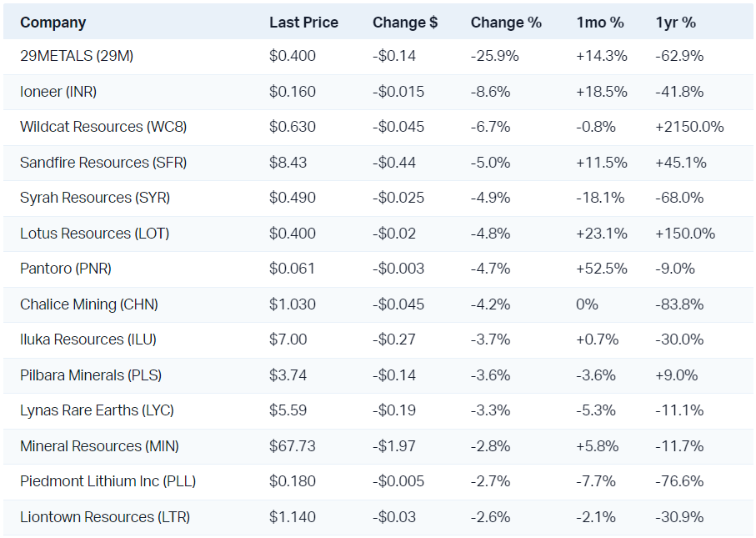This screenshot has width=756, height=538.
Task: Open Wildcat Resources (WC8) stock page
Action: coord(103,127)
